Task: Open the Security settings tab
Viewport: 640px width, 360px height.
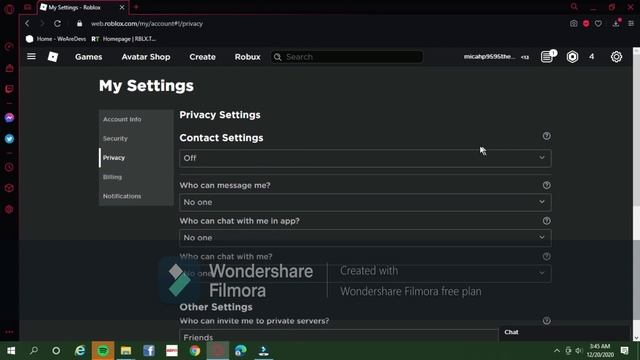Action: tap(116, 138)
